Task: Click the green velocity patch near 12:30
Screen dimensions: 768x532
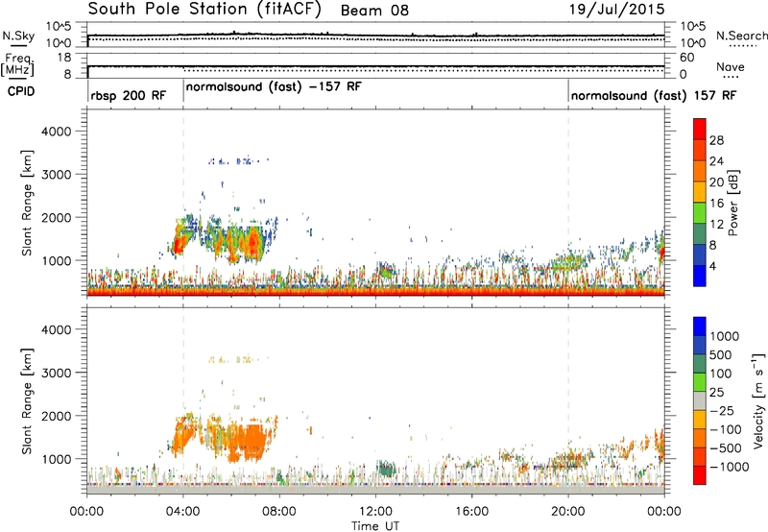Action: (387, 469)
